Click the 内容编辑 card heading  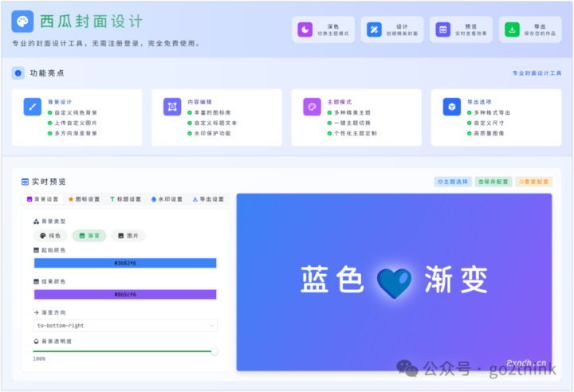pyautogui.click(x=199, y=102)
